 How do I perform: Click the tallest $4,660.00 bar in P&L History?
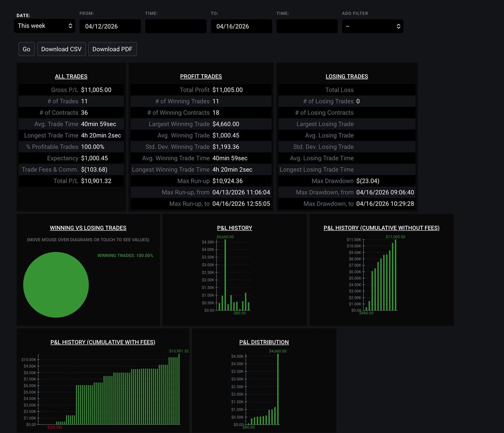(225, 275)
